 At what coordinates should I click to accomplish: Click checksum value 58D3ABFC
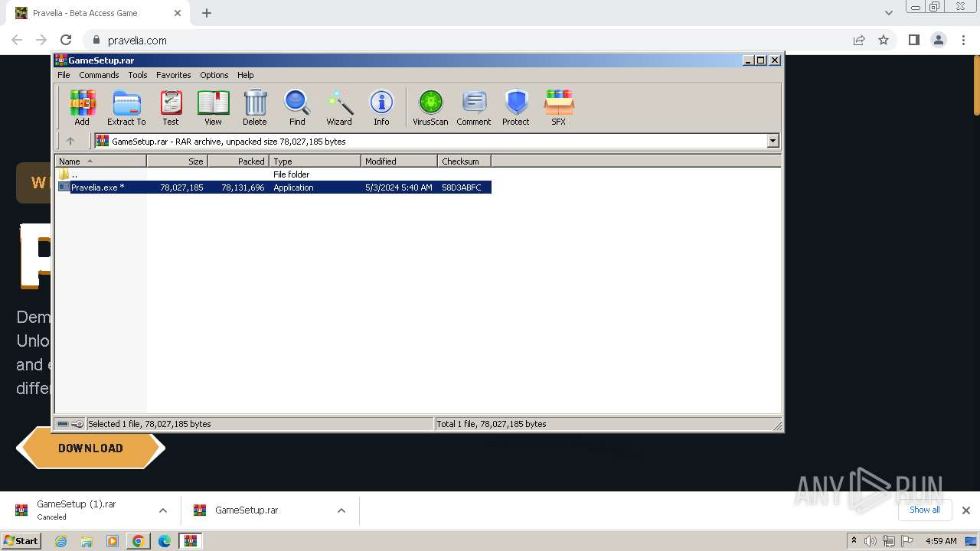coord(462,187)
